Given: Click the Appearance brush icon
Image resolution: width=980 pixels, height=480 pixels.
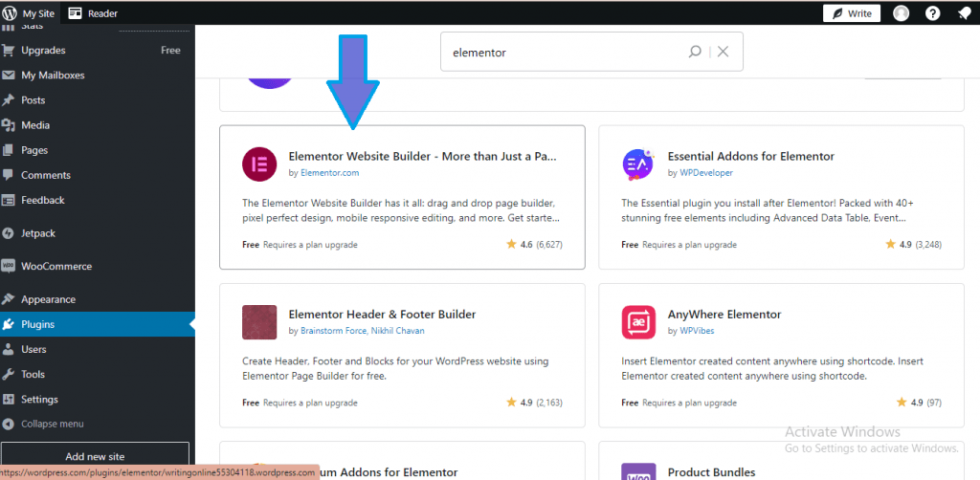Looking at the screenshot, I should tap(8, 299).
